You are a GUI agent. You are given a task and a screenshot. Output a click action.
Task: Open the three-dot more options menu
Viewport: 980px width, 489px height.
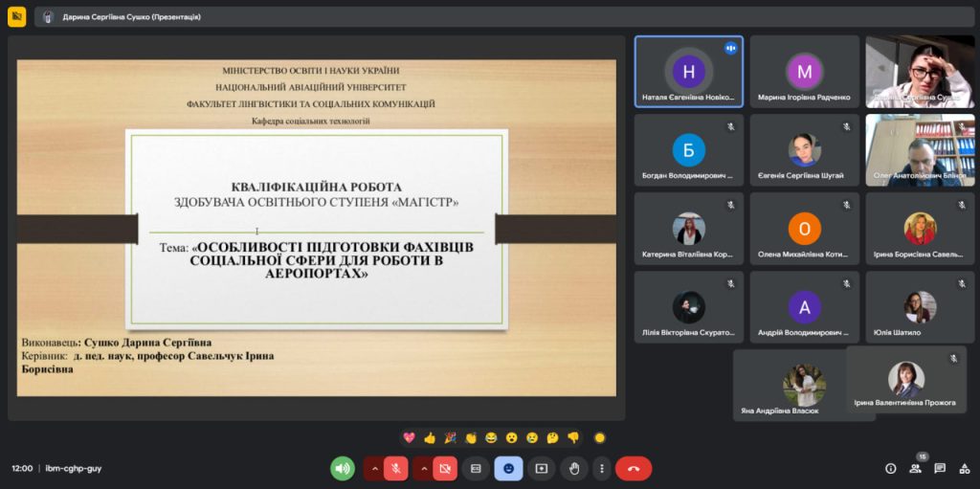[x=601, y=468]
